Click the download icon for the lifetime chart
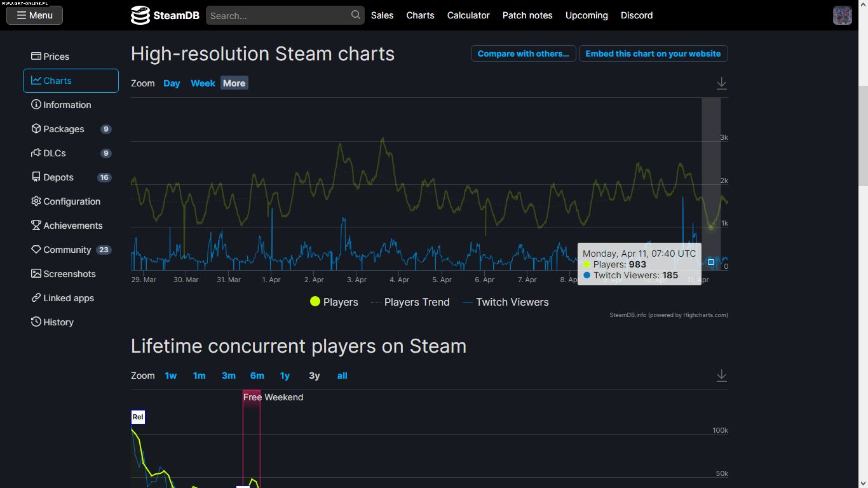The height and width of the screenshot is (488, 868). (721, 376)
